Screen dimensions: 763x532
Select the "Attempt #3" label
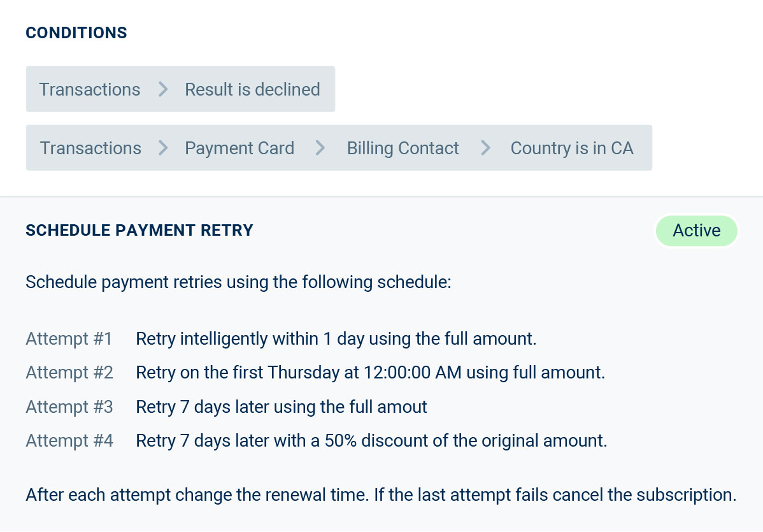coord(69,406)
